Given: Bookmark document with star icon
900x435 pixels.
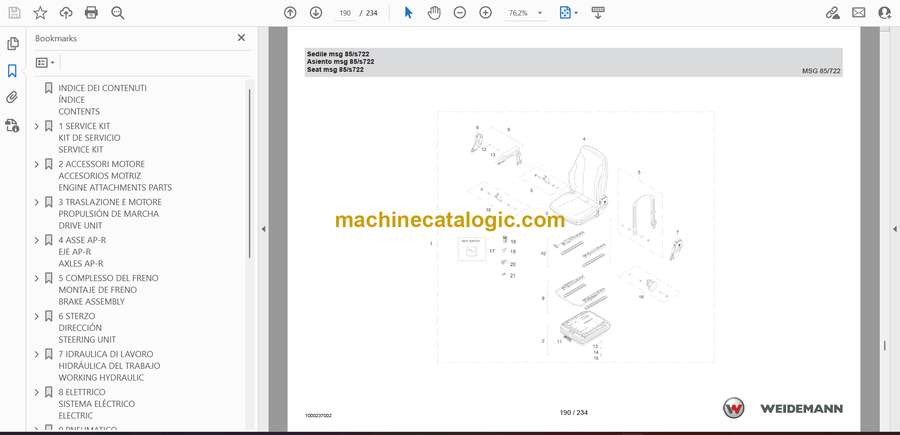Looking at the screenshot, I should 40,13.
